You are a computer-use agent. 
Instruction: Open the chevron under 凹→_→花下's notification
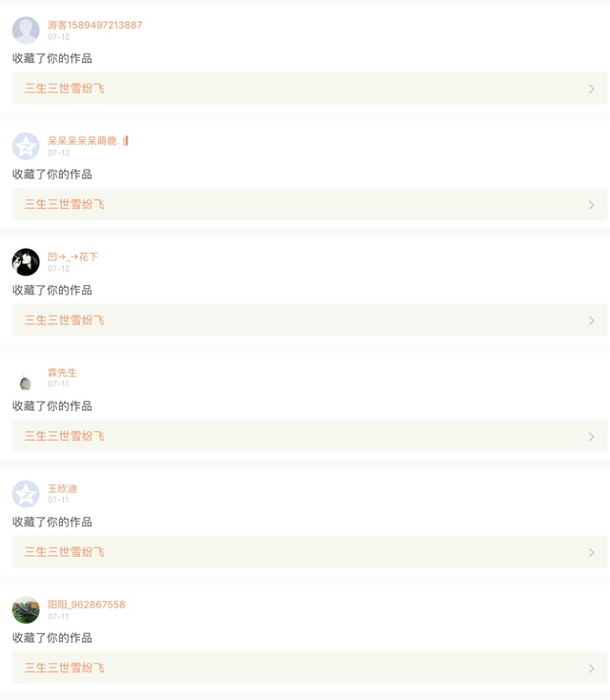pyautogui.click(x=591, y=320)
